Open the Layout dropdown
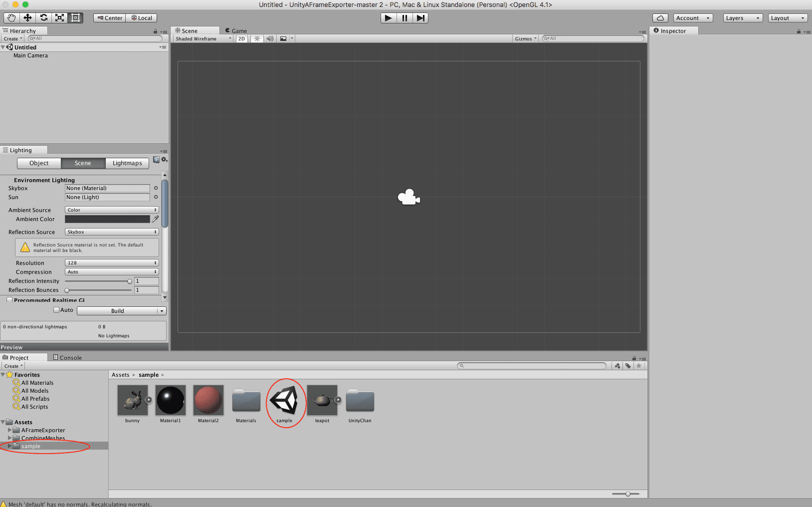Image resolution: width=812 pixels, height=507 pixels. pos(788,18)
